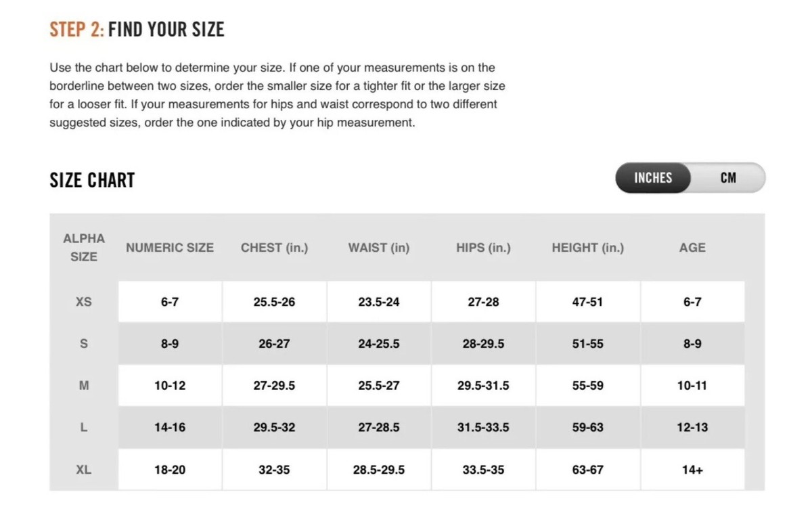Select the 28-29.5 hips measurement cell
The image size is (812, 511).
(483, 344)
